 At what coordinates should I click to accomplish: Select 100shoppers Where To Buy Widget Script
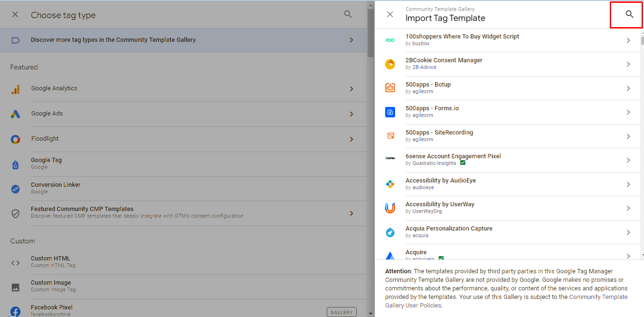(507, 40)
